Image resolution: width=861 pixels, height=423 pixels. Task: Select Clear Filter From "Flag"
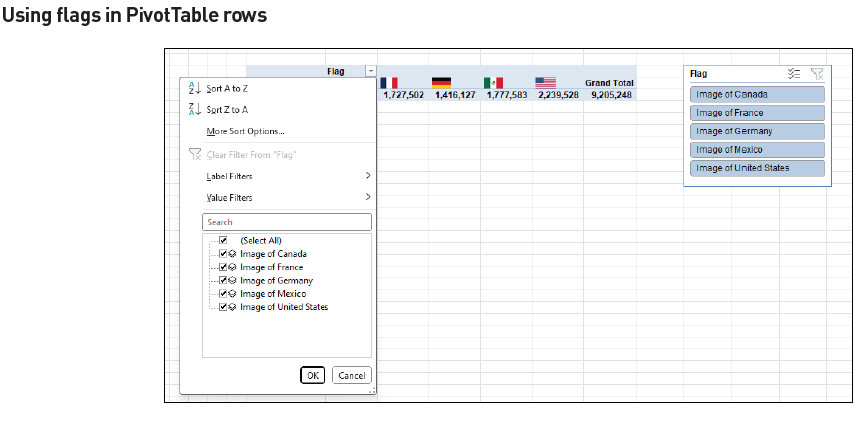coord(278,155)
